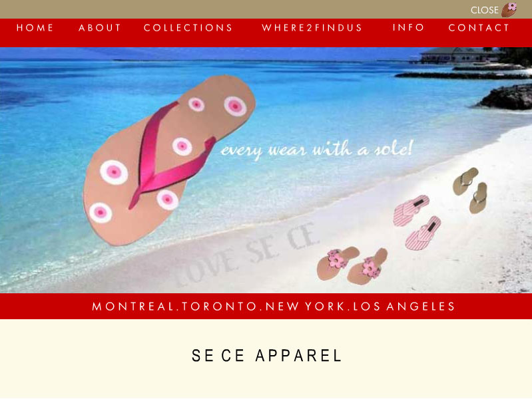Click the CONTACT nav link
Viewport: 532px width, 403px height.
pyautogui.click(x=479, y=27)
